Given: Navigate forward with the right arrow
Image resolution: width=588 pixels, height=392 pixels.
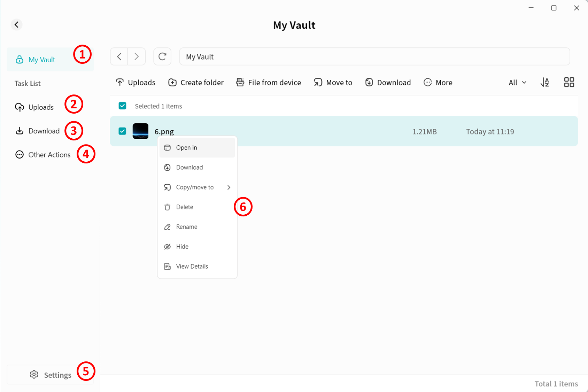Looking at the screenshot, I should [137, 56].
